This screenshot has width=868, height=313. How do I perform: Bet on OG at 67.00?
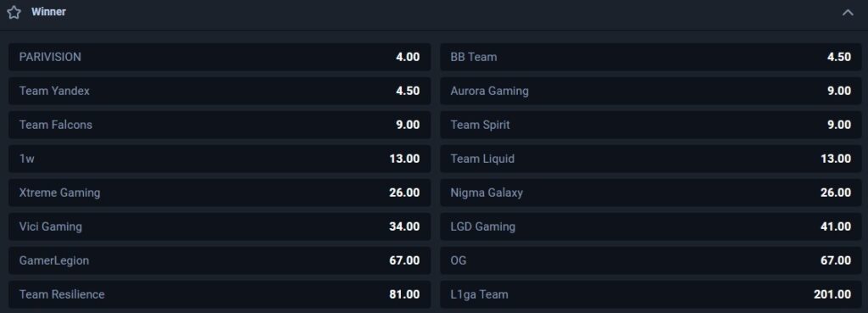tap(650, 260)
